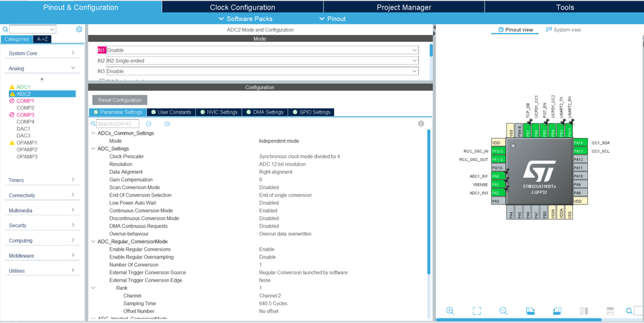
Task: Open the IN3 mode dropdown
Action: click(262, 71)
